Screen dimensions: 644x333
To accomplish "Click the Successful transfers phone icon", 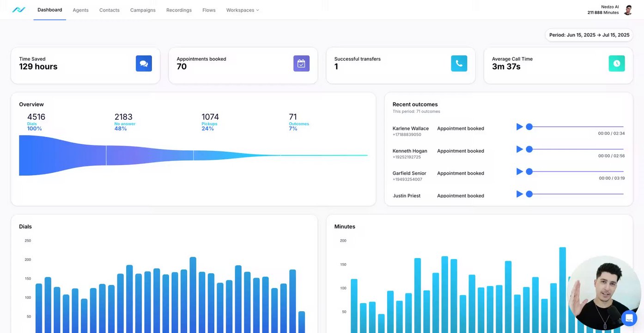I will pos(459,63).
